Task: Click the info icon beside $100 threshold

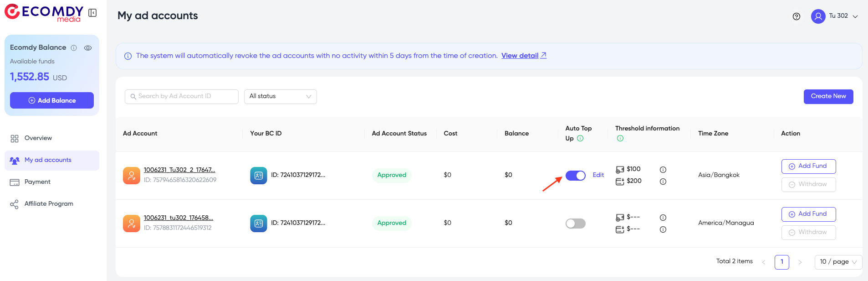Action: [663, 170]
